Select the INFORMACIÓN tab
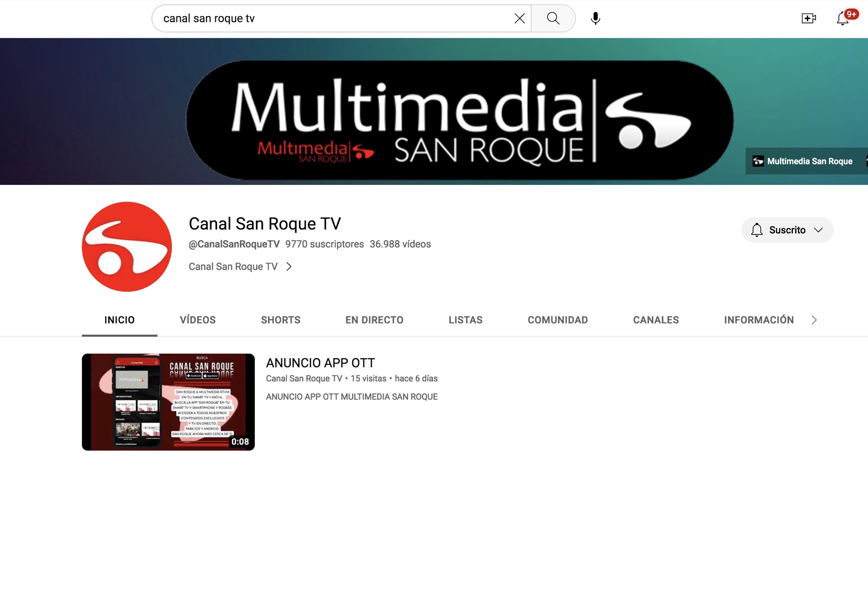868x606 pixels. click(759, 320)
